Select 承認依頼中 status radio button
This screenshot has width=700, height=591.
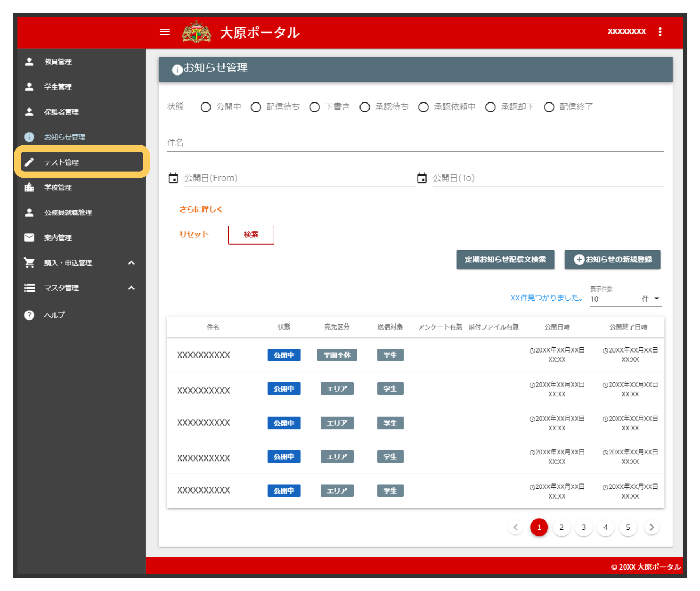pyautogui.click(x=423, y=107)
